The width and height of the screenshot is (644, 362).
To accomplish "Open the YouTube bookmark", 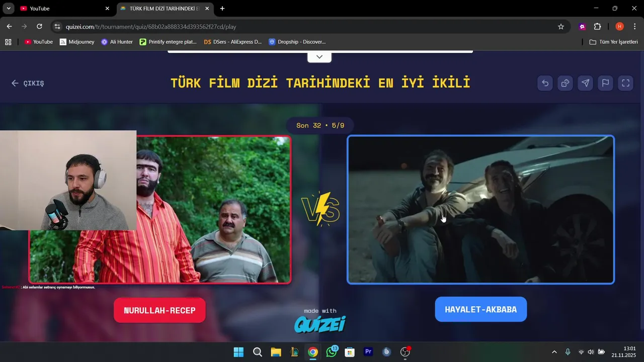I will (x=39, y=42).
